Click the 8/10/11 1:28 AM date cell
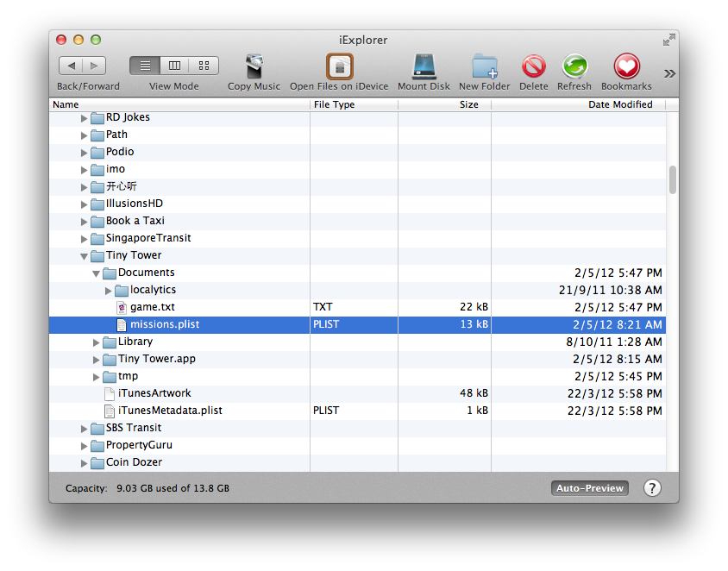This screenshot has height=571, width=728. point(614,342)
